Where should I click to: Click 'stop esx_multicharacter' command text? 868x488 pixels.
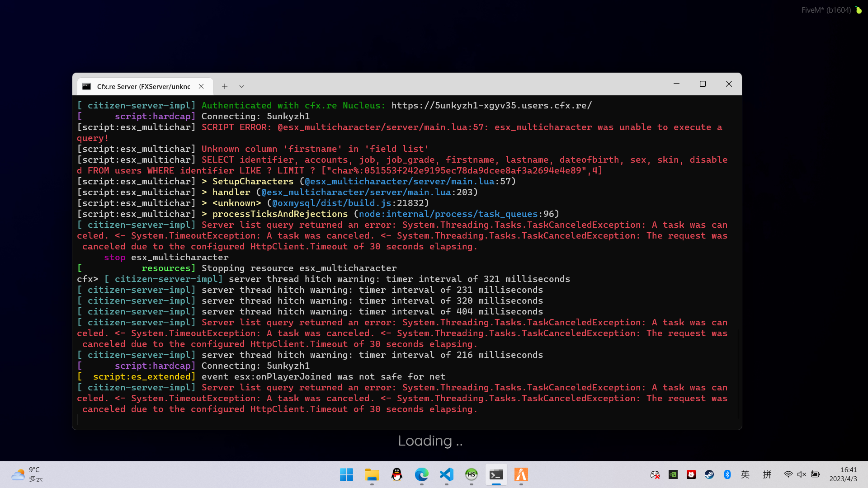pos(166,257)
